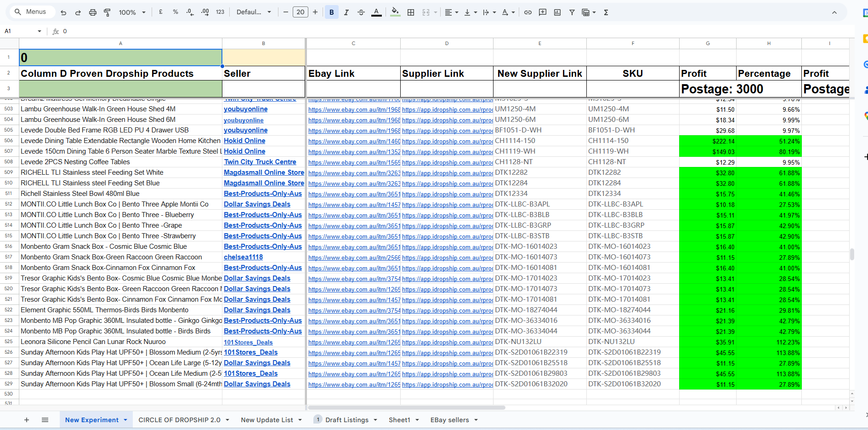The height and width of the screenshot is (430, 868).
Task: Switch to CIRCLE OF DROPSHIP 2.0 tab
Action: point(179,420)
